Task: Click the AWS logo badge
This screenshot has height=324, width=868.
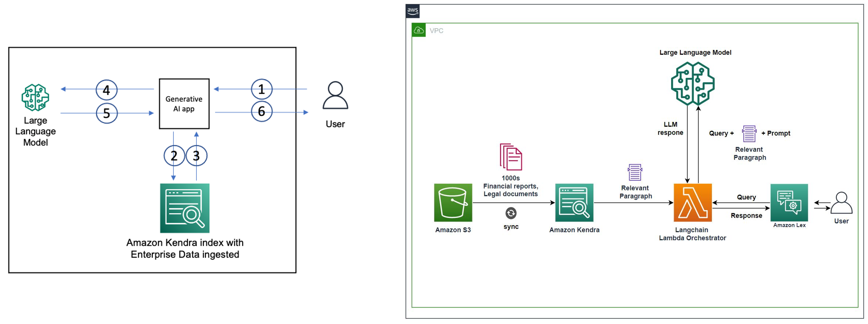Action: click(x=413, y=11)
